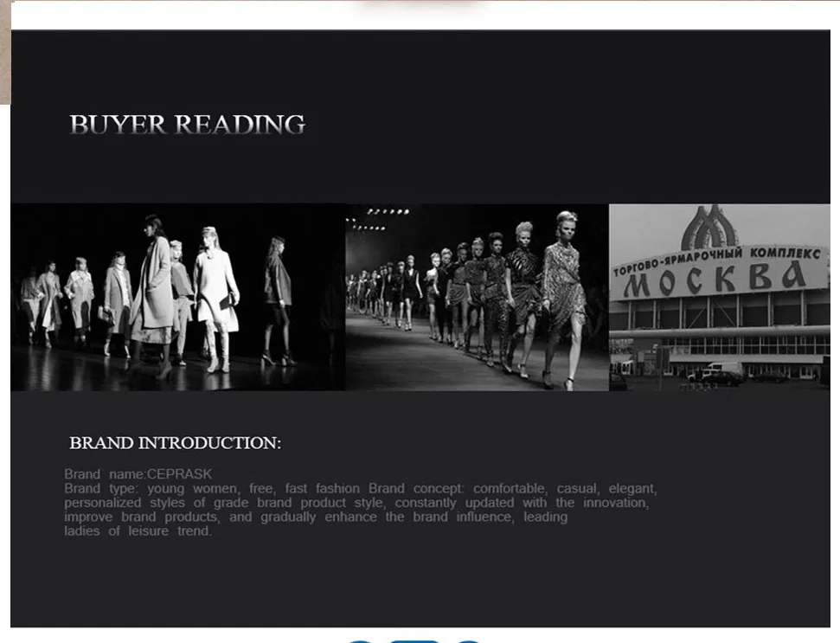Viewport: 840px width, 643px height.
Task: Click the line starting with personalized styles
Action: point(356,503)
